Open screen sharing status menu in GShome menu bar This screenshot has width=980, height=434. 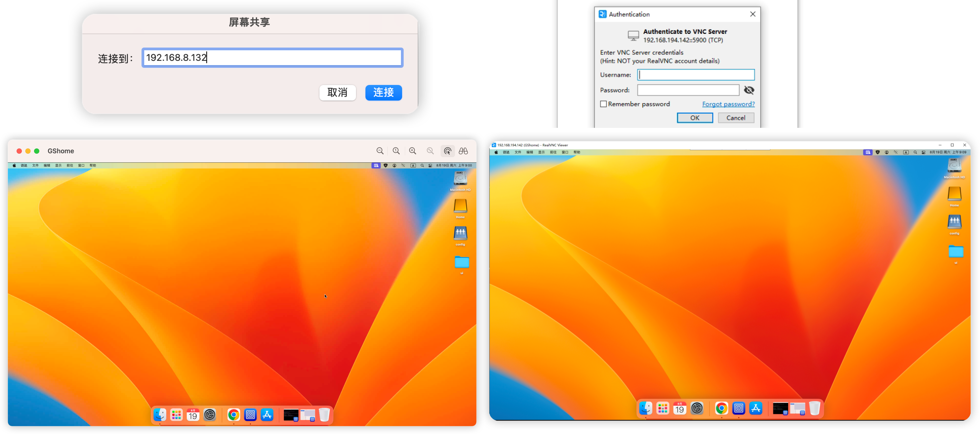(376, 166)
